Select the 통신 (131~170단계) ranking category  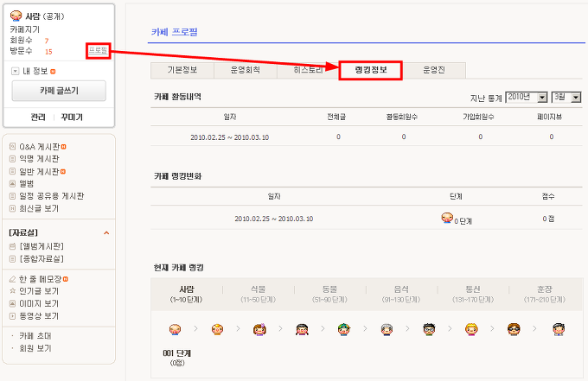tap(473, 295)
